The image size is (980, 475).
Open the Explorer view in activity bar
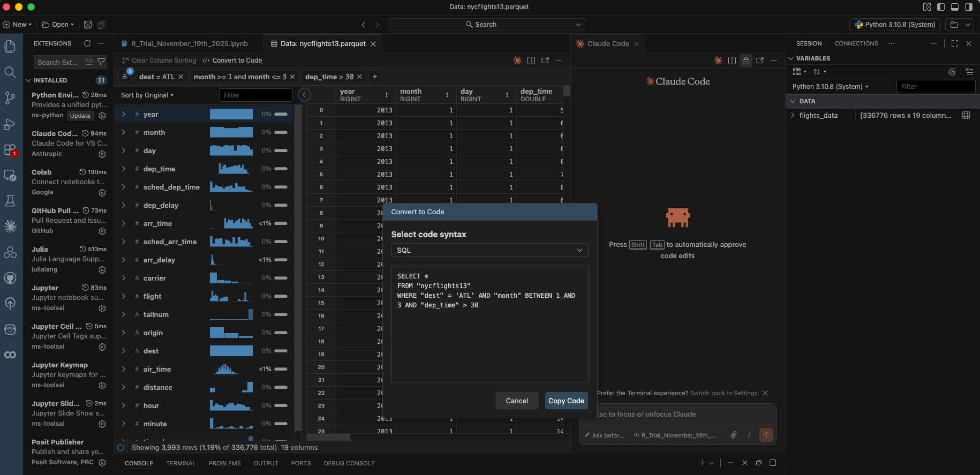[x=10, y=47]
